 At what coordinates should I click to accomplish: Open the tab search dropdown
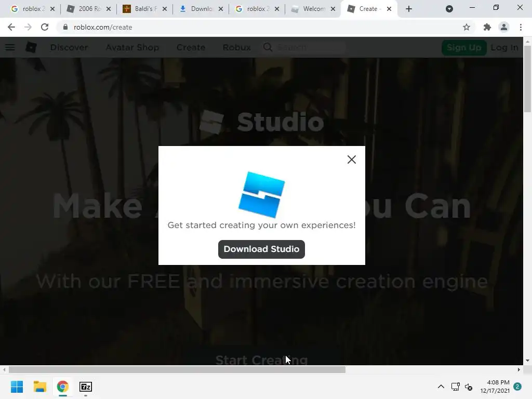449,9
